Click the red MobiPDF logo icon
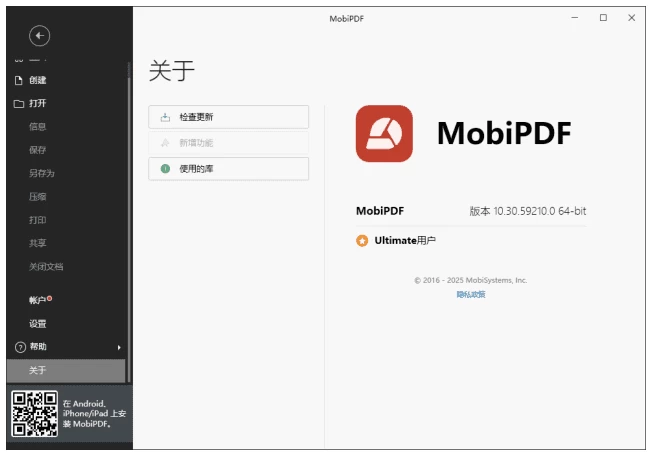 tap(384, 133)
